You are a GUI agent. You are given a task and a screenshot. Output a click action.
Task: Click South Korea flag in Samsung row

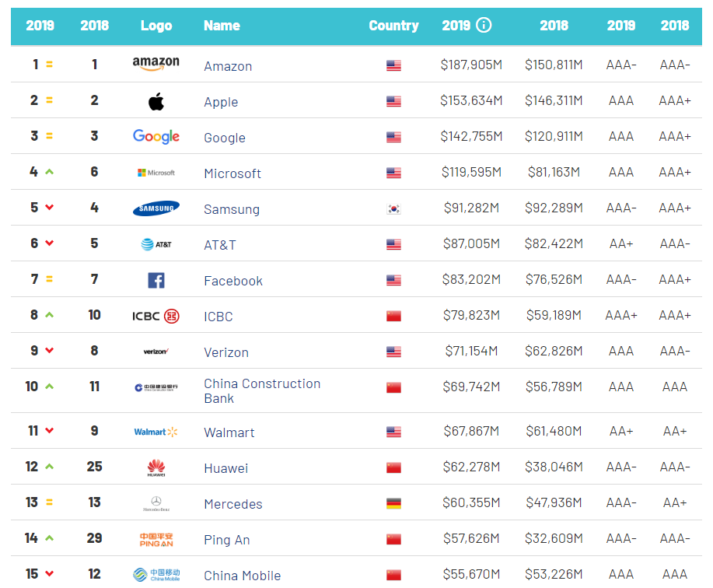tap(393, 208)
